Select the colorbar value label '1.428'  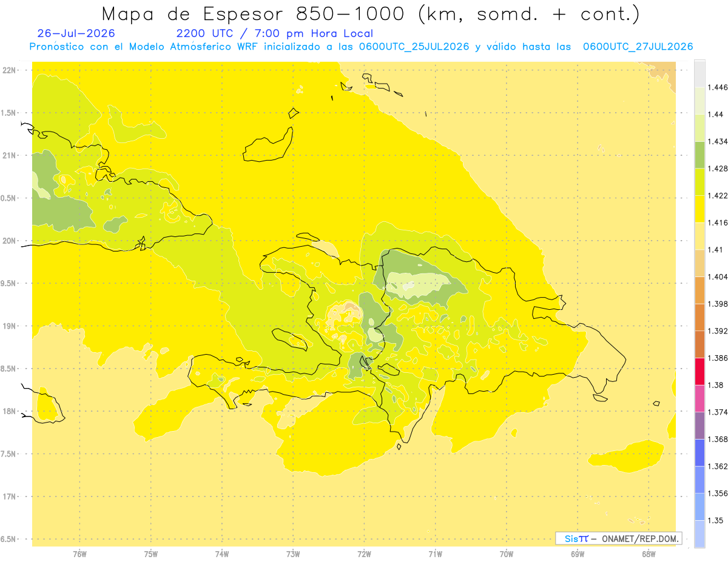point(718,169)
